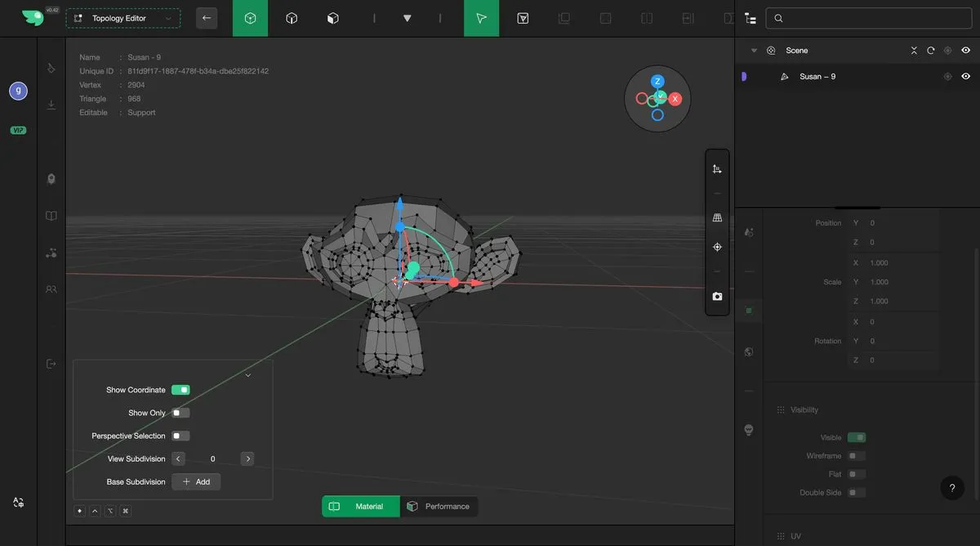Click the back arrow button in top toolbar
Viewport: 980px width, 546px height.
(x=207, y=18)
